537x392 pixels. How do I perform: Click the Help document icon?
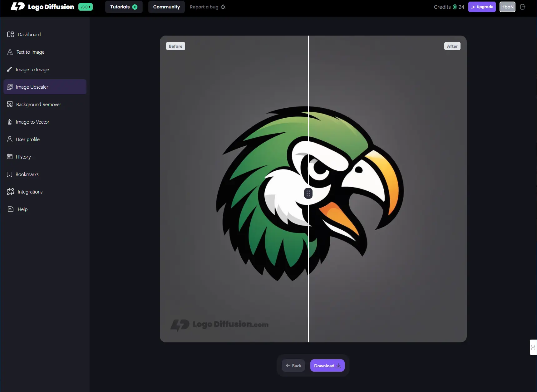click(x=11, y=209)
